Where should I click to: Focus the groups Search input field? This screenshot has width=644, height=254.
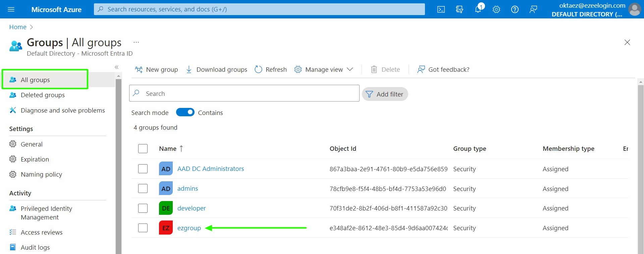tap(244, 93)
